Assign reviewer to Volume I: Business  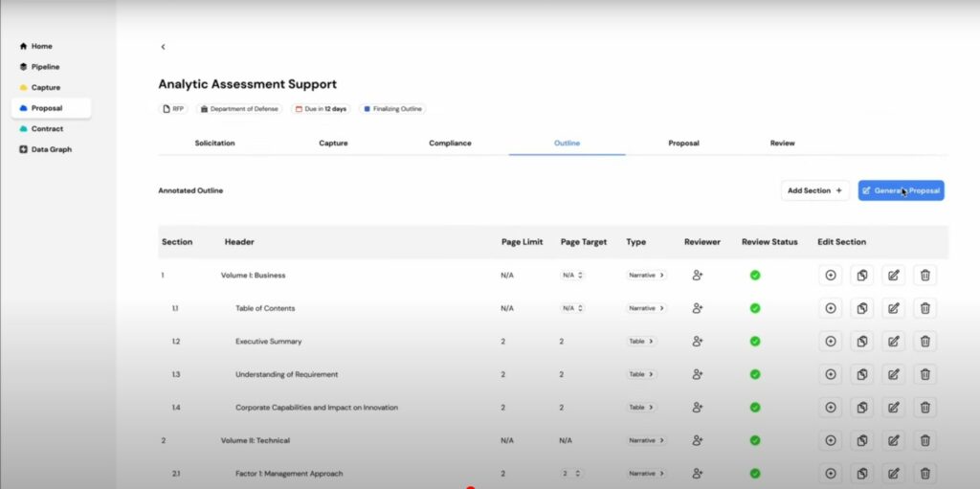point(698,276)
